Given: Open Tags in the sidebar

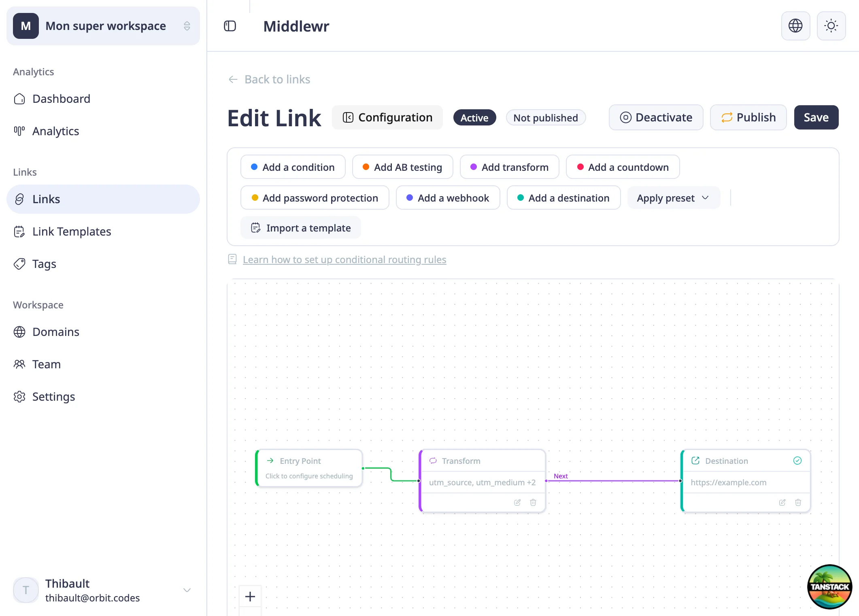Looking at the screenshot, I should (x=103, y=264).
